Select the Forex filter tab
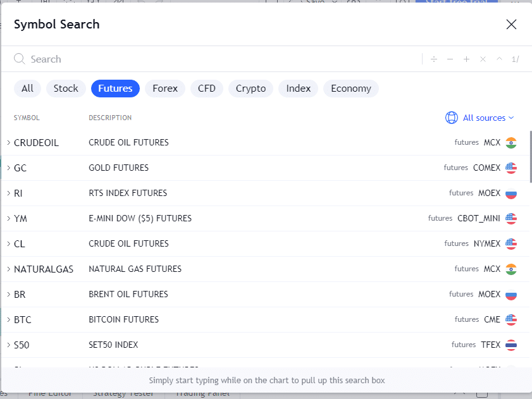 165,89
